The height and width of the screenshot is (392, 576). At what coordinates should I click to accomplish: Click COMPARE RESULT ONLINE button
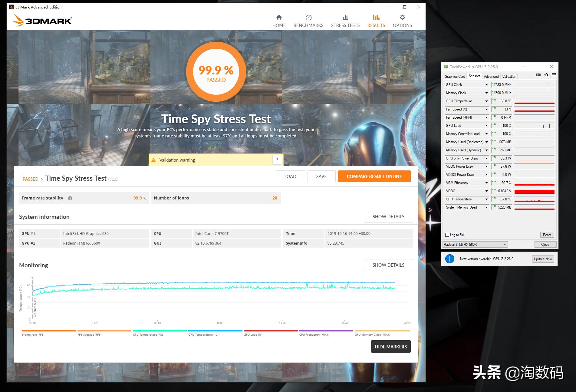click(374, 176)
